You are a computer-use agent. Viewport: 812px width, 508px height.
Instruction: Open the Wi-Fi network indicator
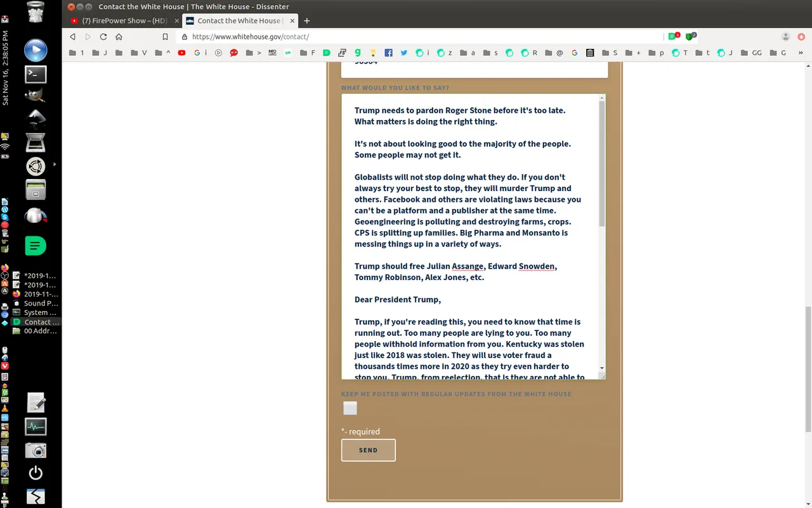click(x=5, y=147)
